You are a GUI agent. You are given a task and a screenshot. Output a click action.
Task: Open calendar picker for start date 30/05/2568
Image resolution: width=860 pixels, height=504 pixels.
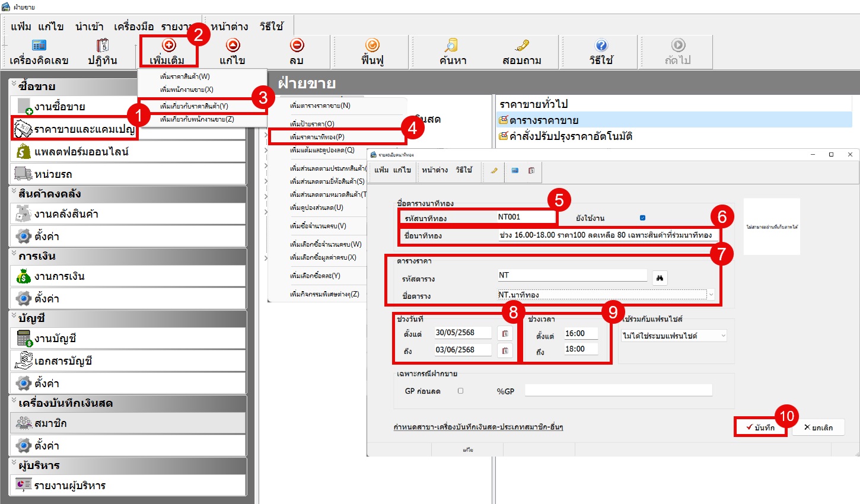click(x=505, y=333)
